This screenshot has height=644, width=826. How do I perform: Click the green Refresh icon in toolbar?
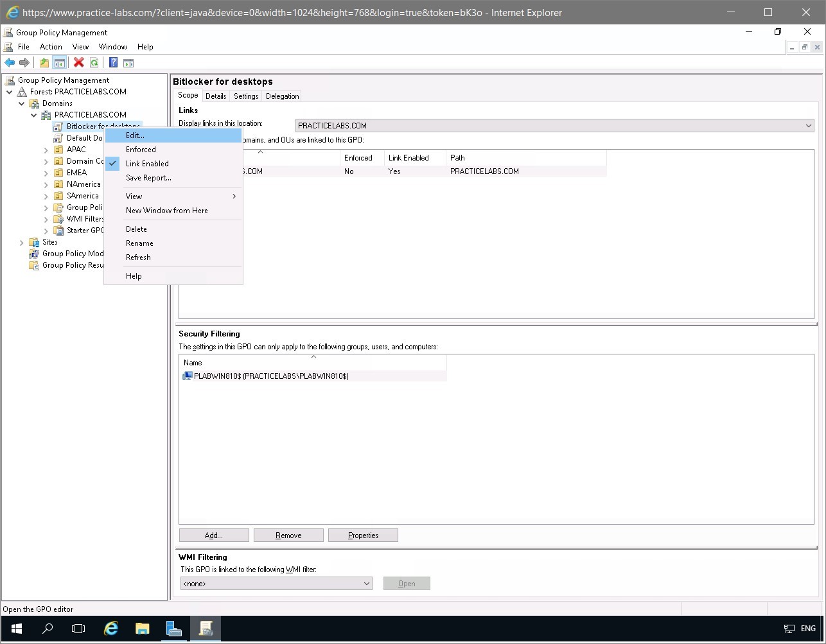(x=94, y=62)
